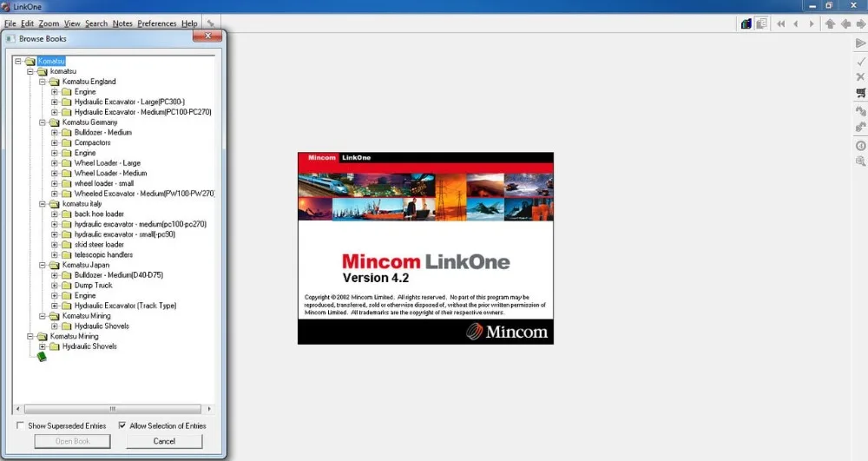Select hydraulic excavator - small(-pc90) row

[125, 234]
